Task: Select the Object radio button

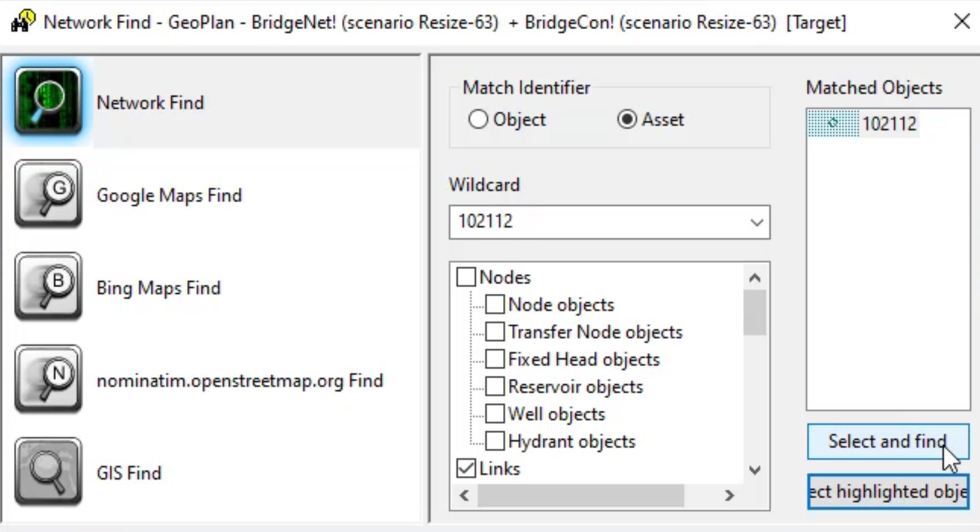Action: [x=478, y=119]
